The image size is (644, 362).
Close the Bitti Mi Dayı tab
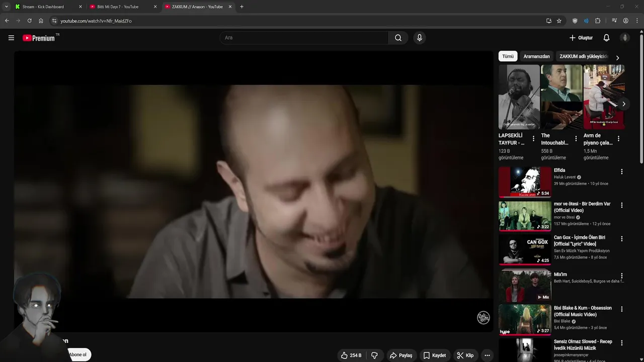155,7
